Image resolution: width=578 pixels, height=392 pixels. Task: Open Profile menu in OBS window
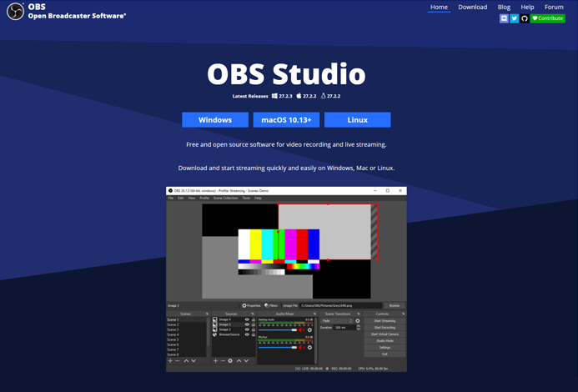pos(204,198)
